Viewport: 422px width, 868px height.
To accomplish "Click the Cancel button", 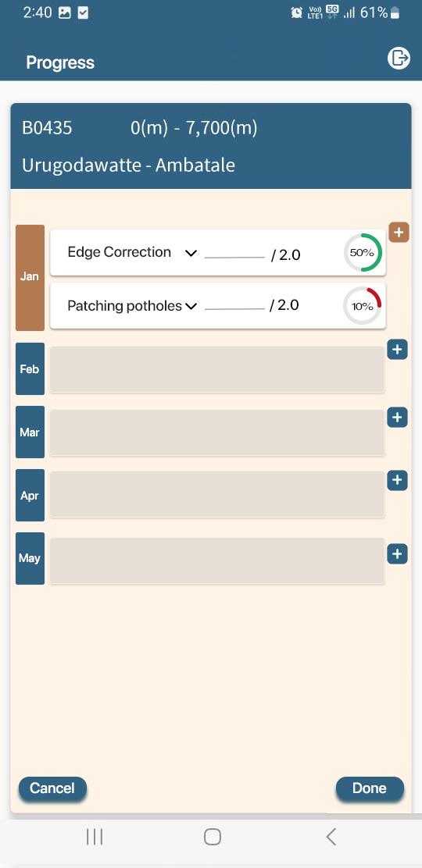I will pos(52,788).
